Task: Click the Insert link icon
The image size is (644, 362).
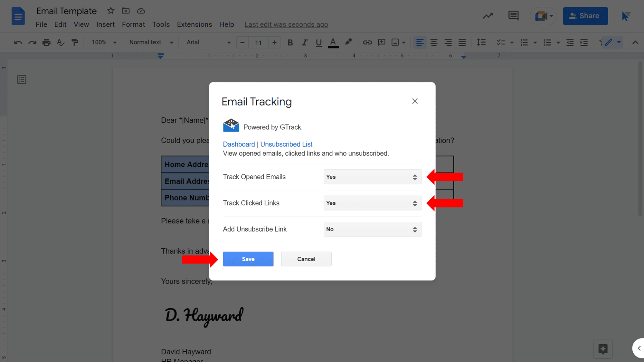Action: (x=367, y=42)
